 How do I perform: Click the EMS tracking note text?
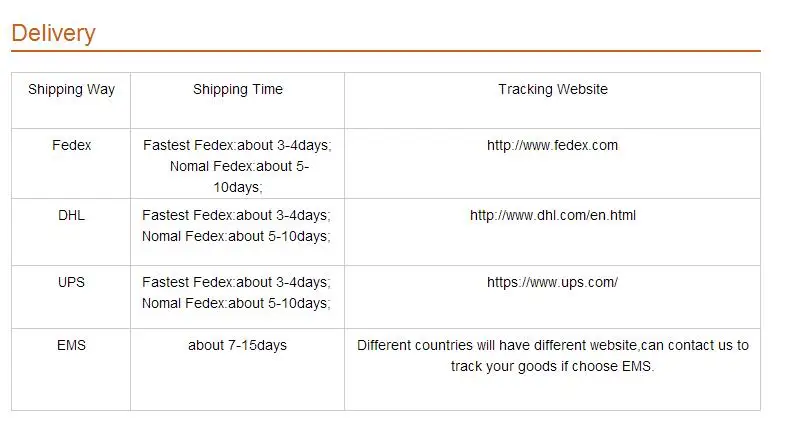coord(553,356)
